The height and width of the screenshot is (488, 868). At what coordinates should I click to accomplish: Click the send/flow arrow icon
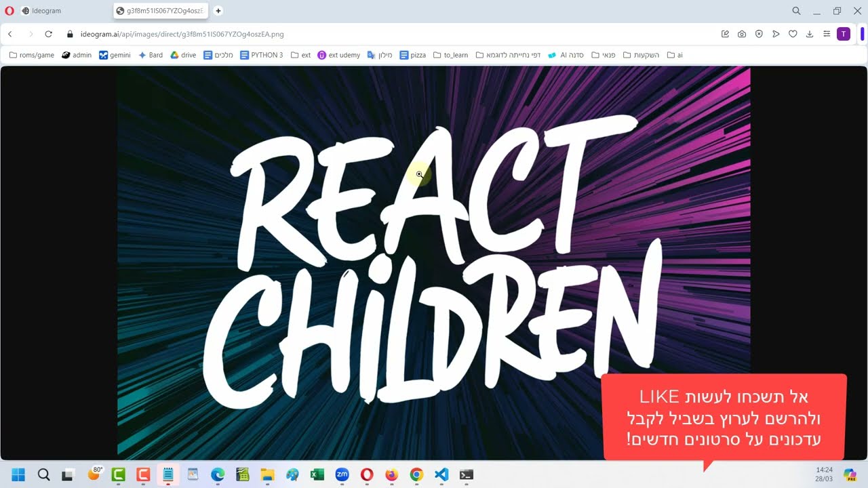pos(776,34)
